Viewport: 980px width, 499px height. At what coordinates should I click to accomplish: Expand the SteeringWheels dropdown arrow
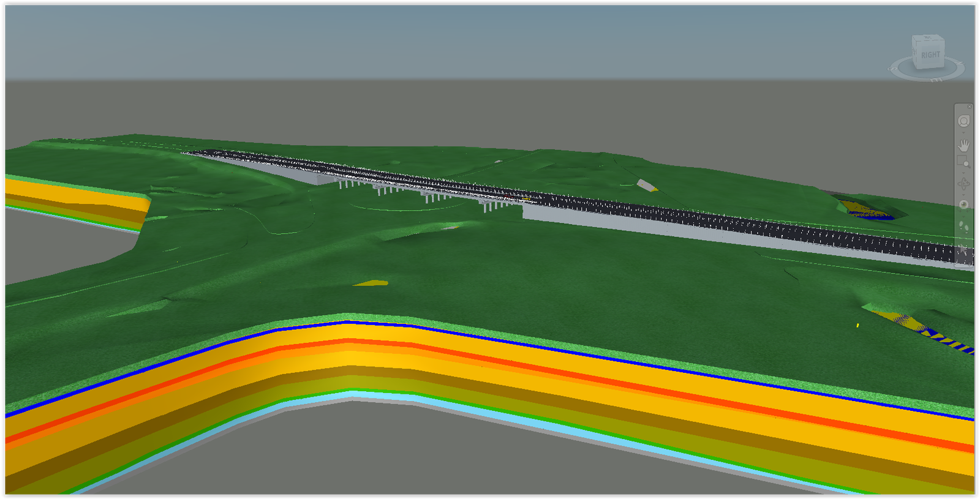(963, 132)
